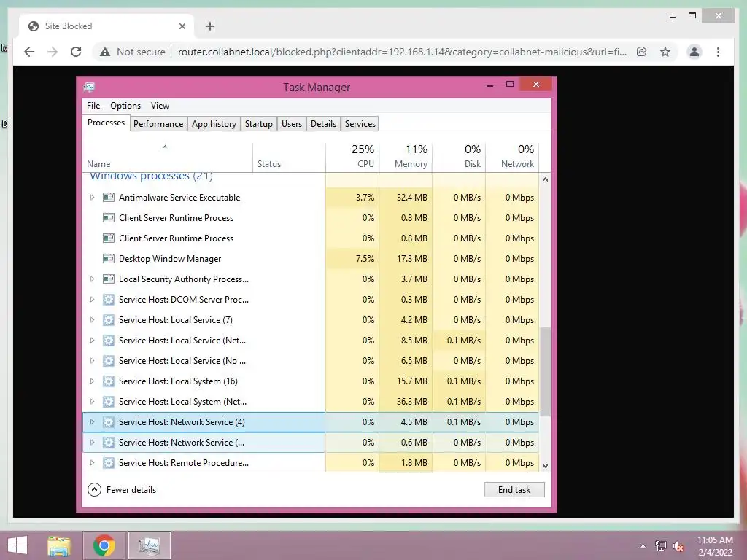Close the Site Blocked tab
The image size is (747, 560).
coord(182,26)
